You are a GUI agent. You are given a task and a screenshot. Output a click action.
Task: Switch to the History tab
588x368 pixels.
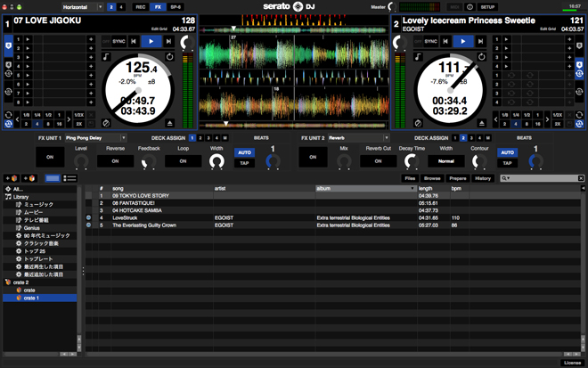[x=482, y=178]
